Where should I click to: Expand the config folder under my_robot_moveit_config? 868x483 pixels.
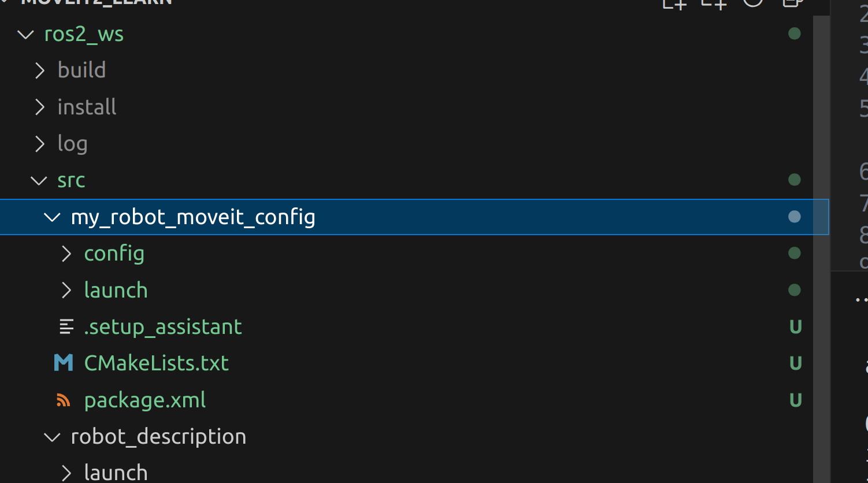[66, 254]
